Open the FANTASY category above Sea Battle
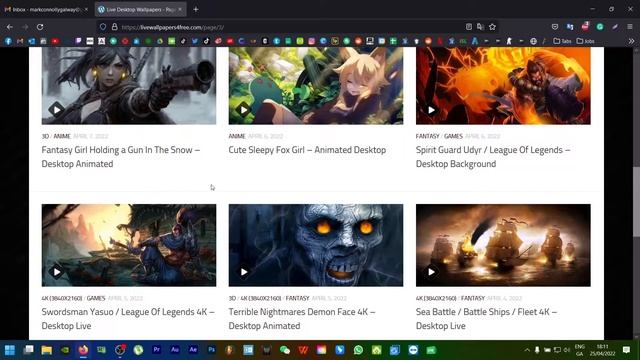The height and width of the screenshot is (360, 640). click(473, 298)
